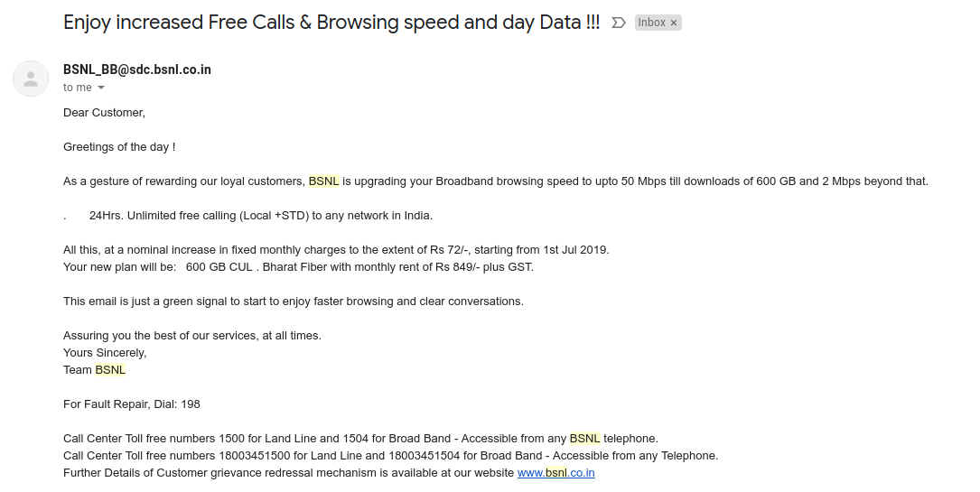Image resolution: width=980 pixels, height=492 pixels.
Task: Click the '1st Jul 2019' start date
Action: click(575, 250)
